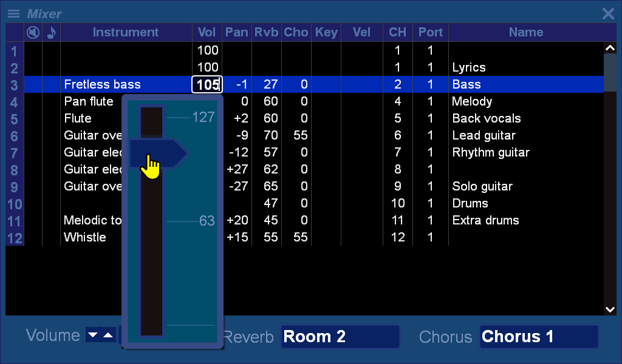
Task: Click the Instrument column header
Action: pyautogui.click(x=126, y=32)
